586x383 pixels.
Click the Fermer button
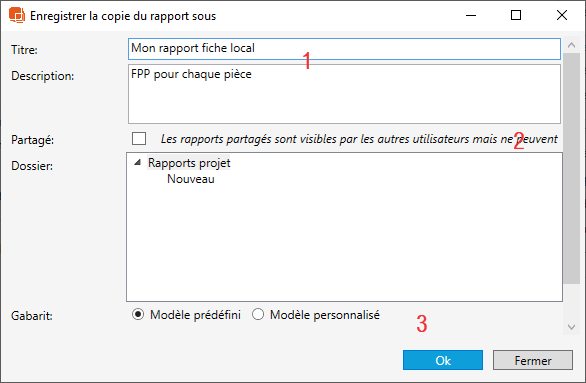tap(533, 360)
